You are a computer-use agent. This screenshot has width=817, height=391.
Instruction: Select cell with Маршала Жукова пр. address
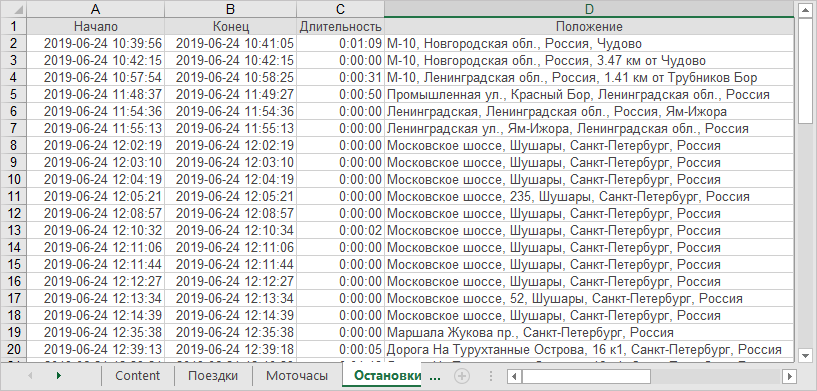[589, 332]
